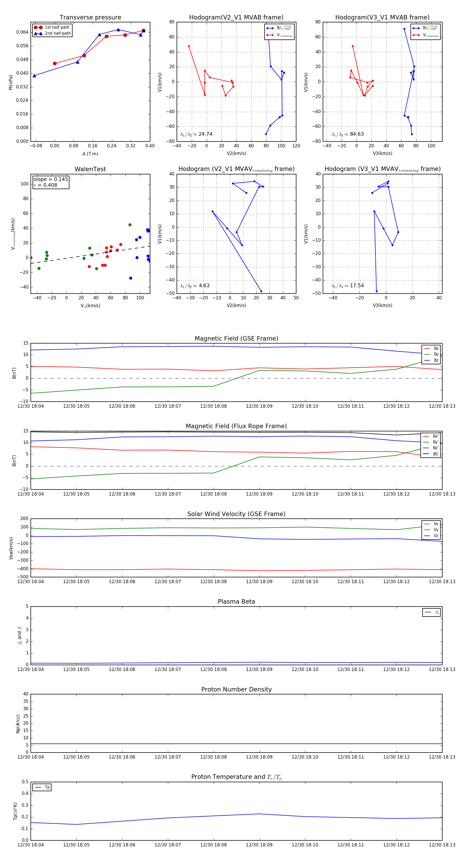Click the highest green point in WalenTest
Image resolution: width=473 pixels, height=868 pixels.
[x=130, y=225]
